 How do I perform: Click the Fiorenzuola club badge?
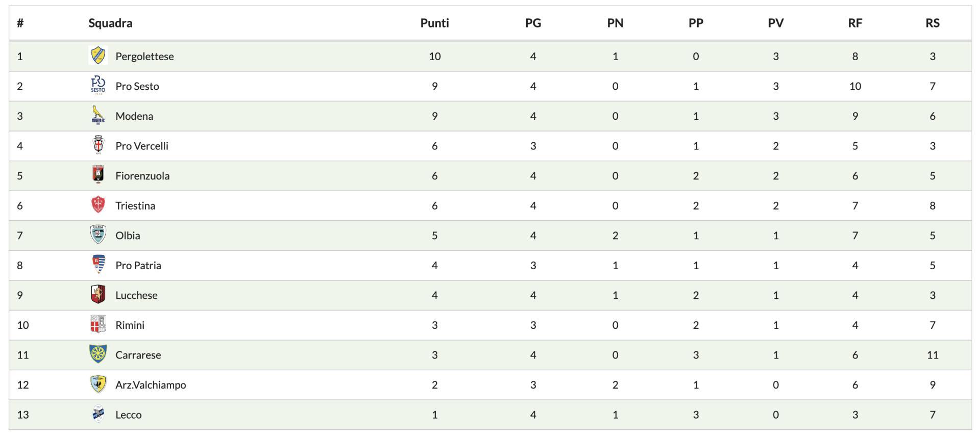(x=98, y=175)
